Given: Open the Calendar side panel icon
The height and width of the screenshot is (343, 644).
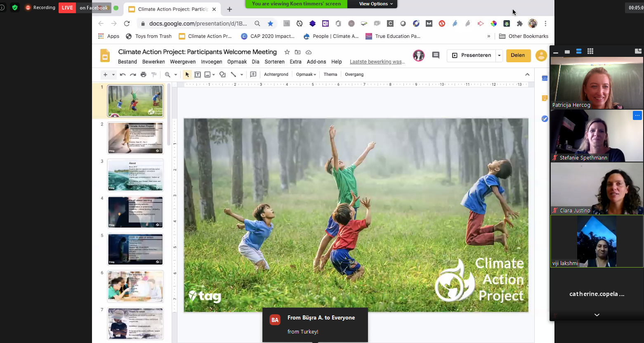Looking at the screenshot, I should point(545,78).
